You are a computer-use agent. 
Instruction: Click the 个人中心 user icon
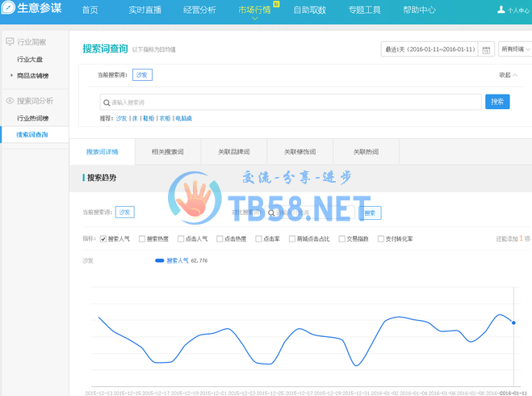(x=501, y=11)
